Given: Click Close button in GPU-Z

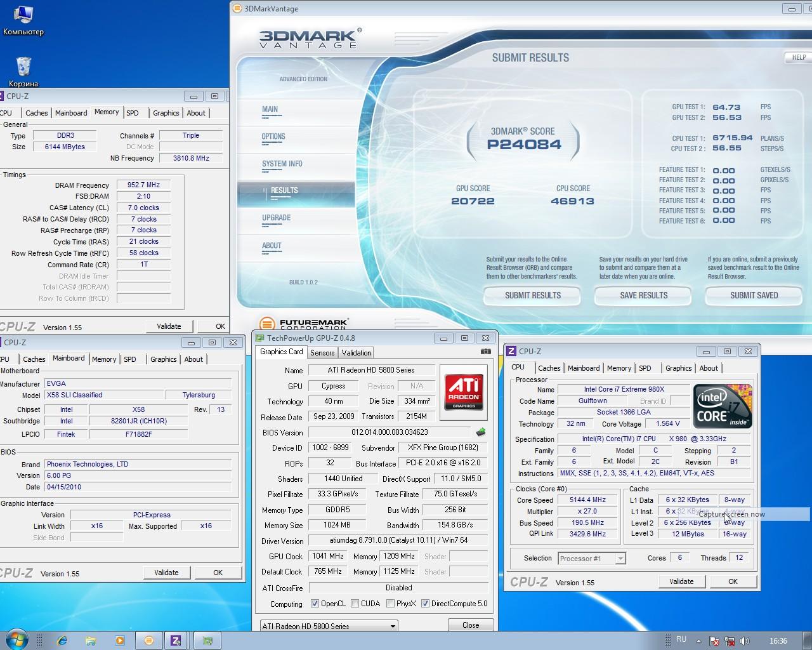Looking at the screenshot, I should coord(471,625).
